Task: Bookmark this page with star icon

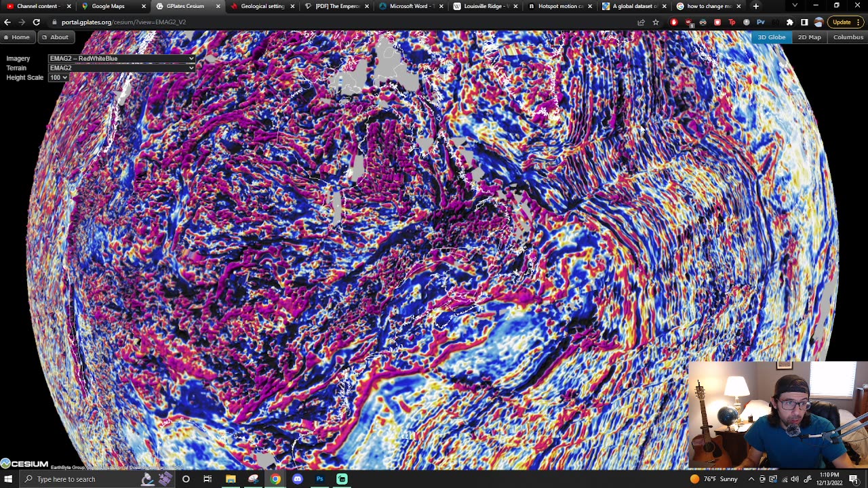Action: [655, 22]
